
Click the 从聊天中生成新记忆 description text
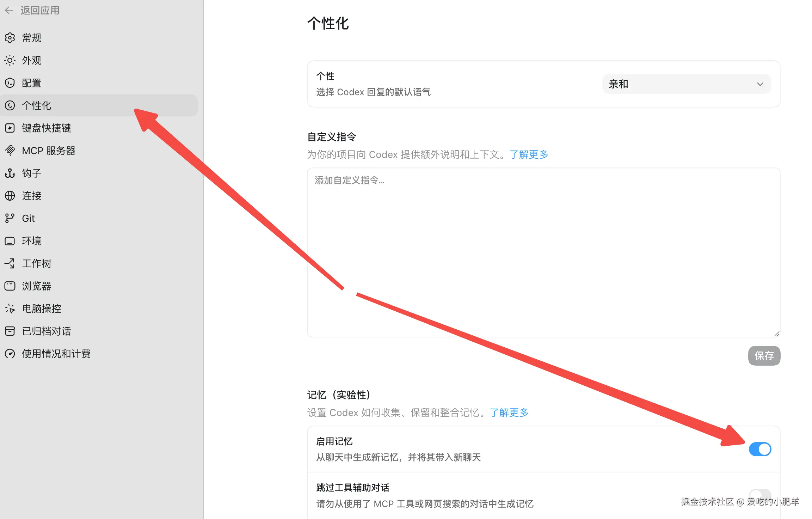(x=399, y=457)
